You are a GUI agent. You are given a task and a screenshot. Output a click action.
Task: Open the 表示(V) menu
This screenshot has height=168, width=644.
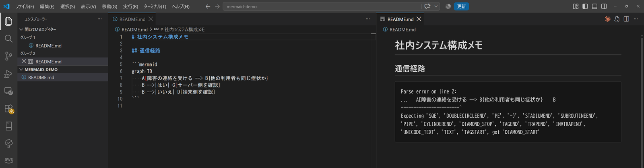[x=88, y=6]
